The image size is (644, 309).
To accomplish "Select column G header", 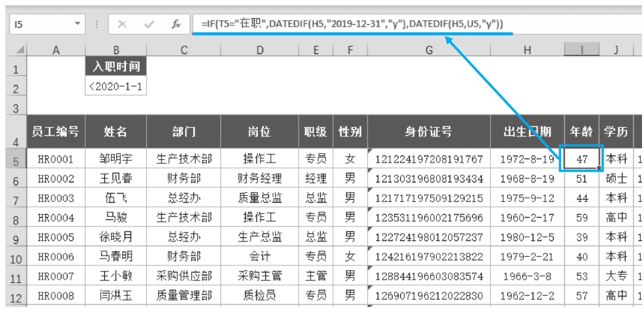I will (x=428, y=49).
